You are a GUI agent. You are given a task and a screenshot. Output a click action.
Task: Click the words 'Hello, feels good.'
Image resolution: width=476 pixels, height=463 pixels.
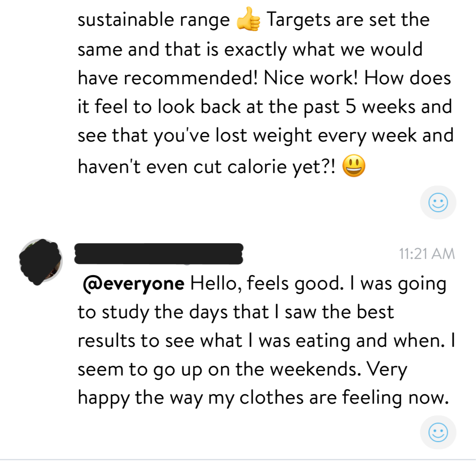[x=267, y=284]
